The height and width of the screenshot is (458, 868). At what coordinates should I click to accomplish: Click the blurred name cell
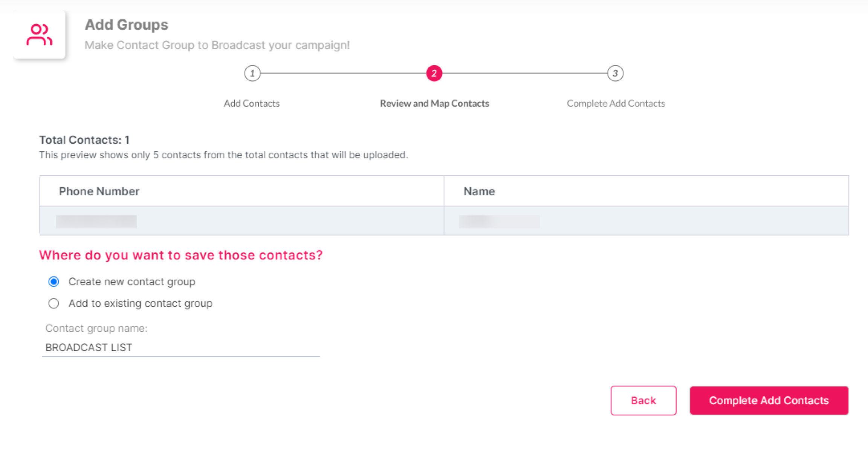(x=499, y=221)
